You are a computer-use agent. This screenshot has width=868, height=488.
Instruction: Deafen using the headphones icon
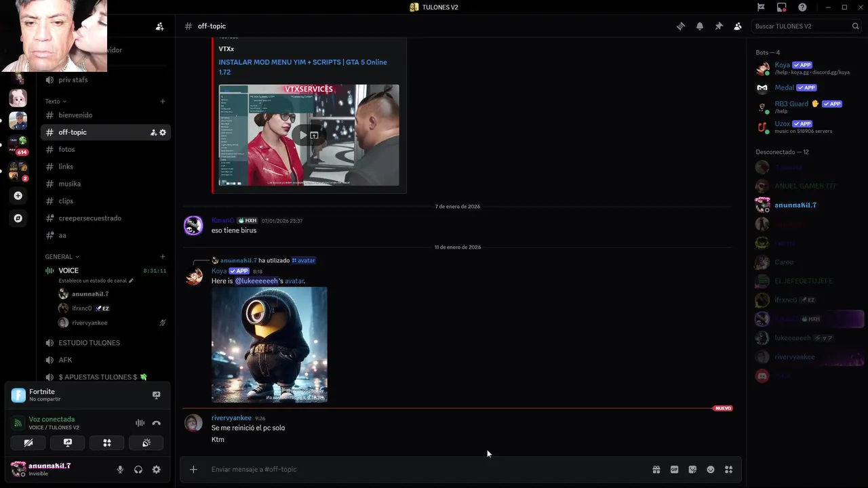tap(138, 470)
